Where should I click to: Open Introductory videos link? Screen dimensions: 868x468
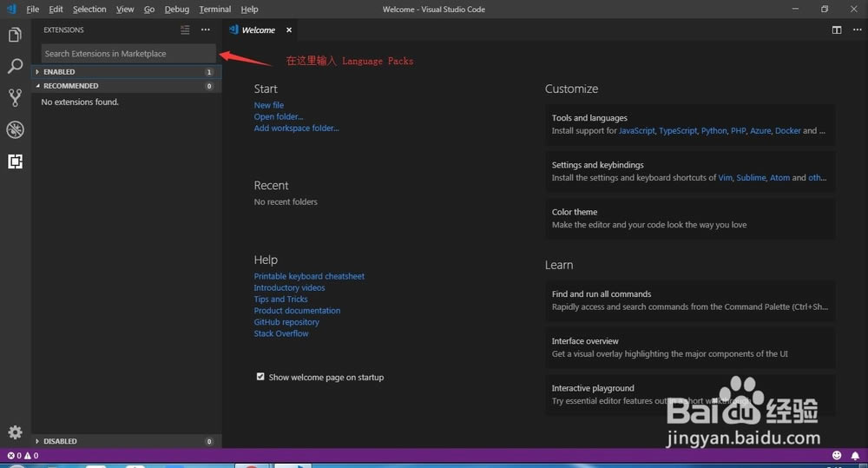click(289, 288)
